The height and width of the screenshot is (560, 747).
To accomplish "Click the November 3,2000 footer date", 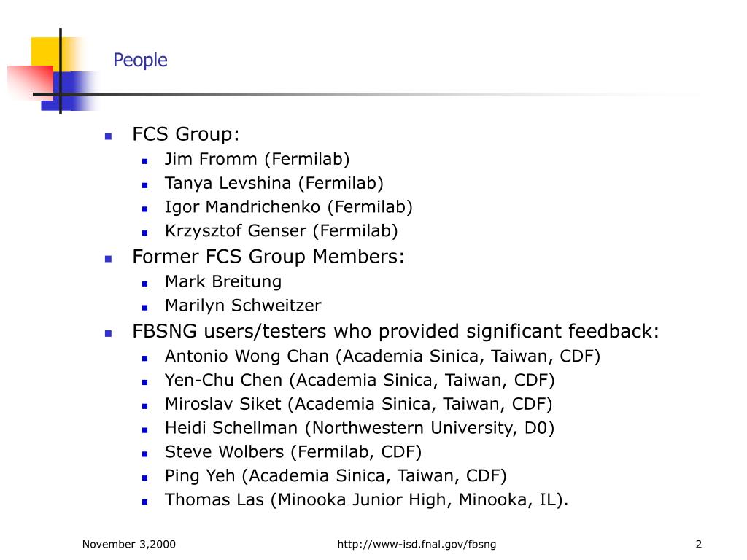I will point(128,544).
